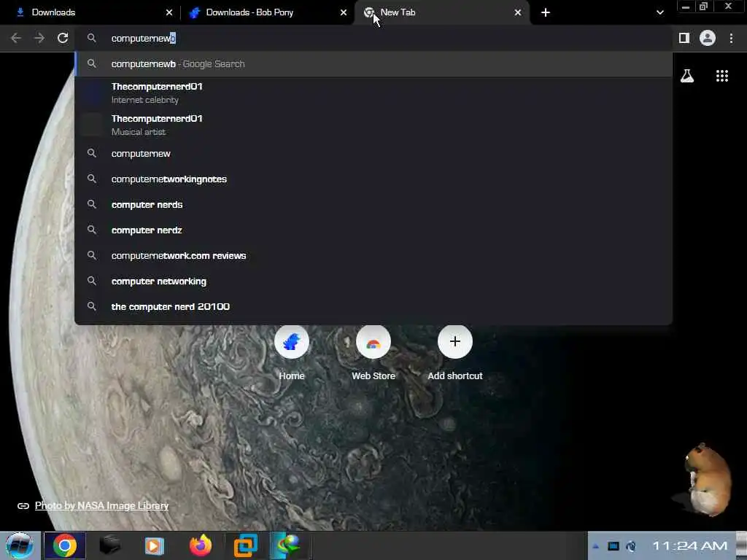Reload the page with the refresh icon
Screen dimensions: 747x560
pyautogui.click(x=63, y=38)
